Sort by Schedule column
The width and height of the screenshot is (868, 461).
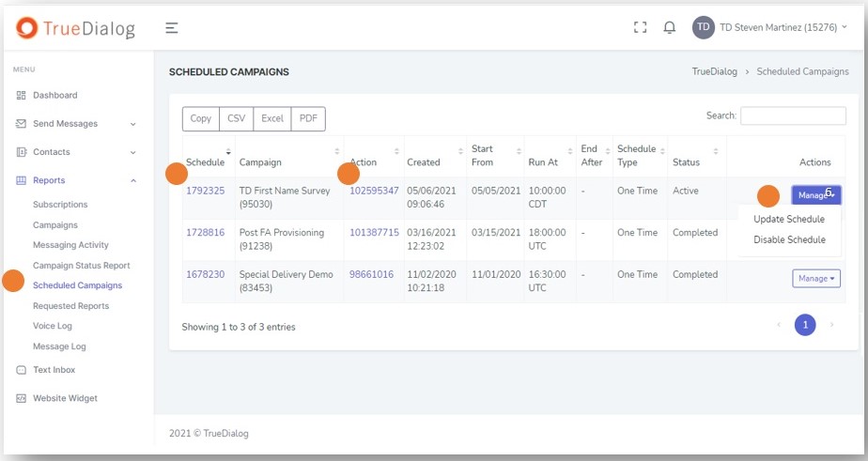(x=209, y=157)
